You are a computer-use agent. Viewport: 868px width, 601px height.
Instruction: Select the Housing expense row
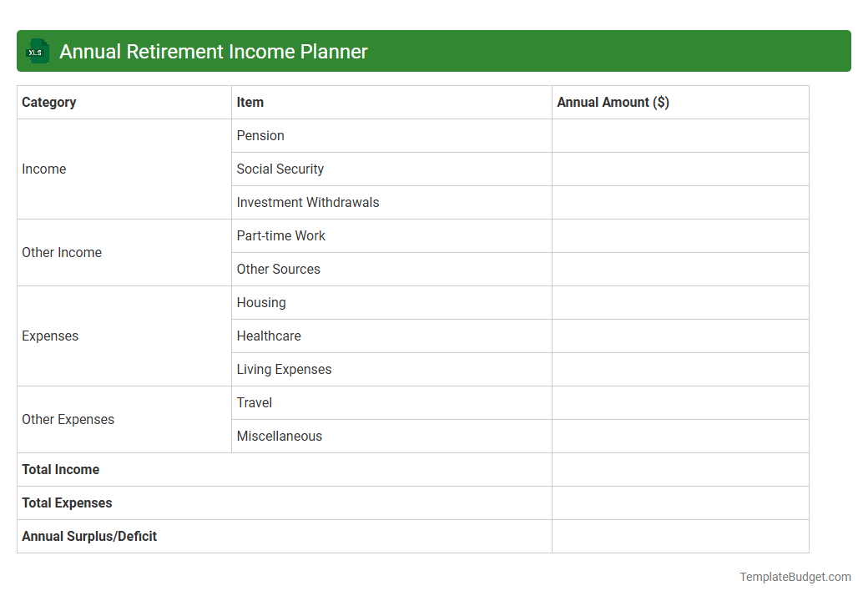(x=261, y=302)
